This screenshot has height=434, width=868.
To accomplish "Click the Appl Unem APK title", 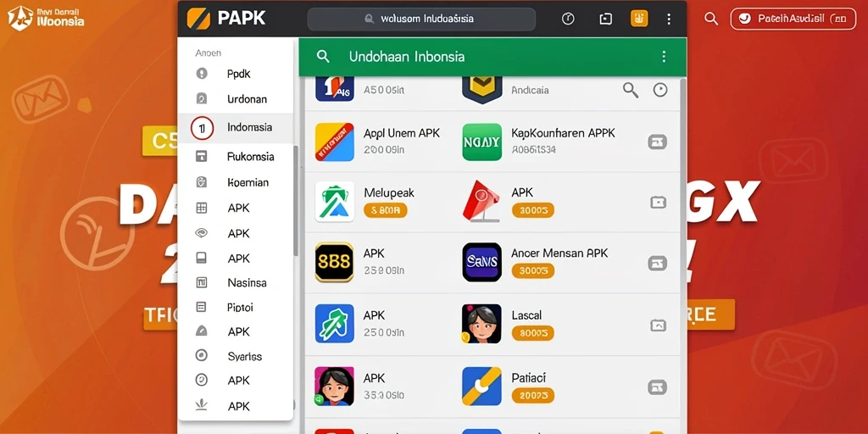I will [402, 133].
